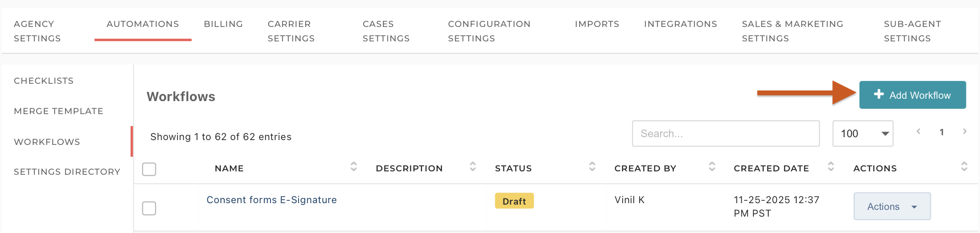Select Checklists in the left sidebar
This screenshot has height=233, width=980.
click(x=44, y=81)
